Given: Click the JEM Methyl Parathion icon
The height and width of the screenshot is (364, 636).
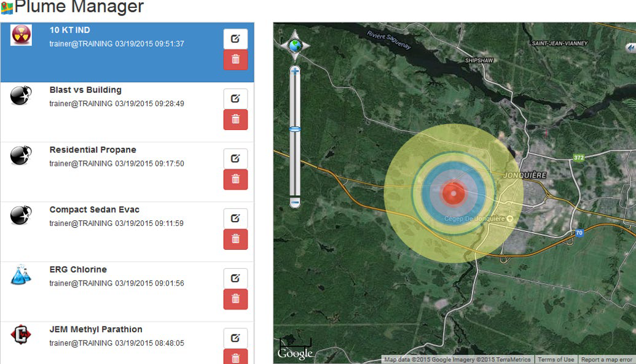Looking at the screenshot, I should coord(21,335).
